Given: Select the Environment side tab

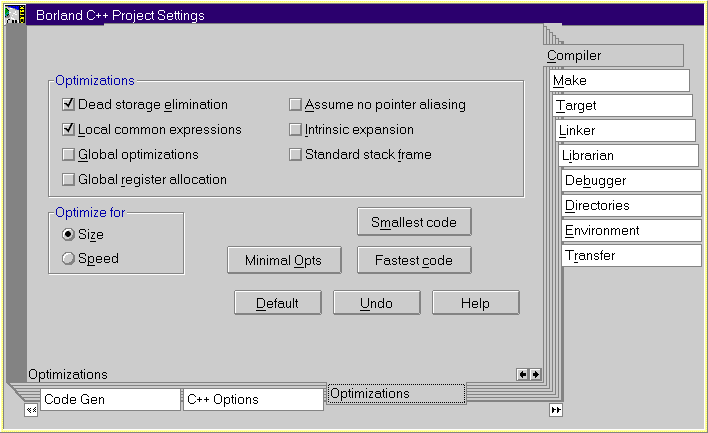Looking at the screenshot, I should pyautogui.click(x=632, y=230).
